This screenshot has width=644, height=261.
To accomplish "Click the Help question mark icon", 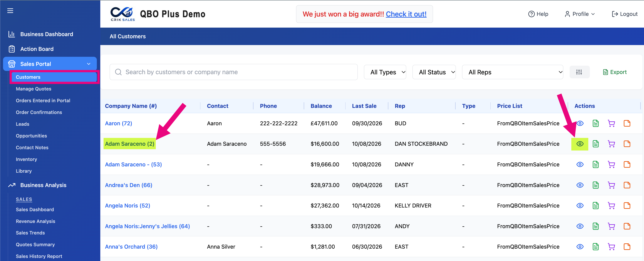I will tap(531, 14).
